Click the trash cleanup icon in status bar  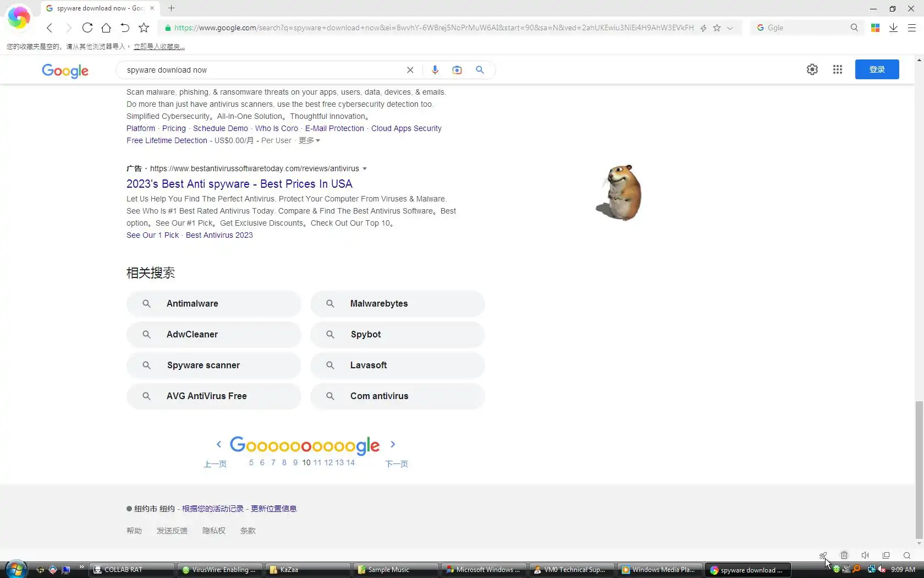point(844,555)
